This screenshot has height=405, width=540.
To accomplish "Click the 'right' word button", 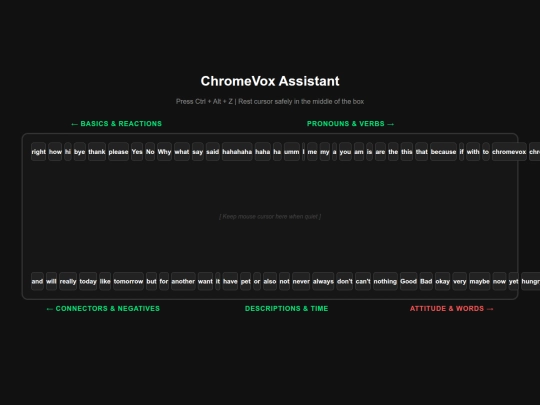I will (x=38, y=152).
